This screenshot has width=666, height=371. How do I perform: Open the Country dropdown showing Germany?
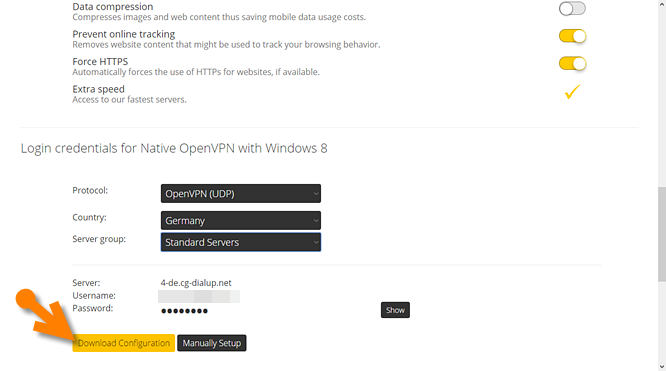(x=240, y=221)
